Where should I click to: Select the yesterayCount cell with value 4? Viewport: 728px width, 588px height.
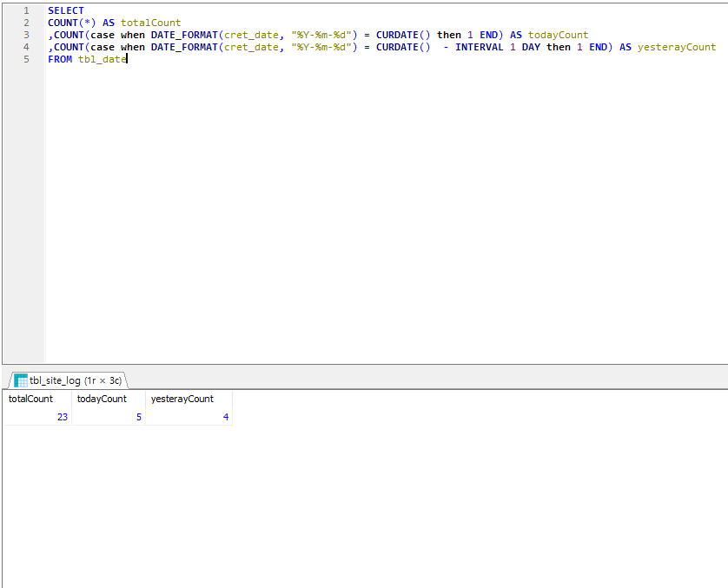point(189,417)
